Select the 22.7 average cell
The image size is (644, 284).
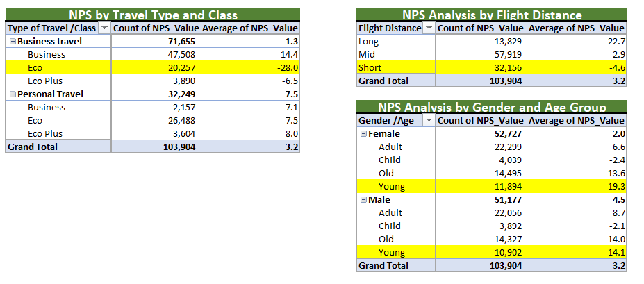point(616,42)
